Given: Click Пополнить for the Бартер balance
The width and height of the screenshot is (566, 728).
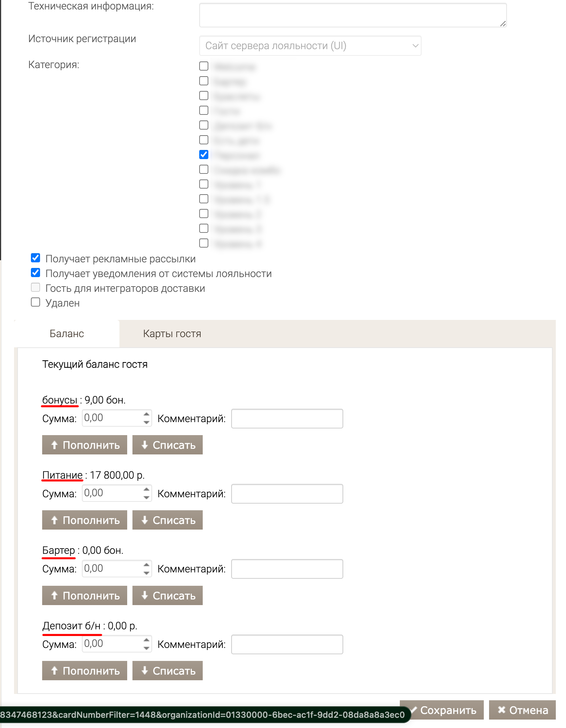Looking at the screenshot, I should coord(84,595).
